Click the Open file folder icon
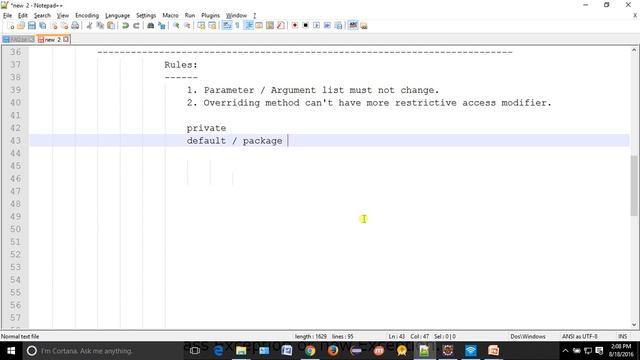This screenshot has width=640, height=360. (21, 26)
